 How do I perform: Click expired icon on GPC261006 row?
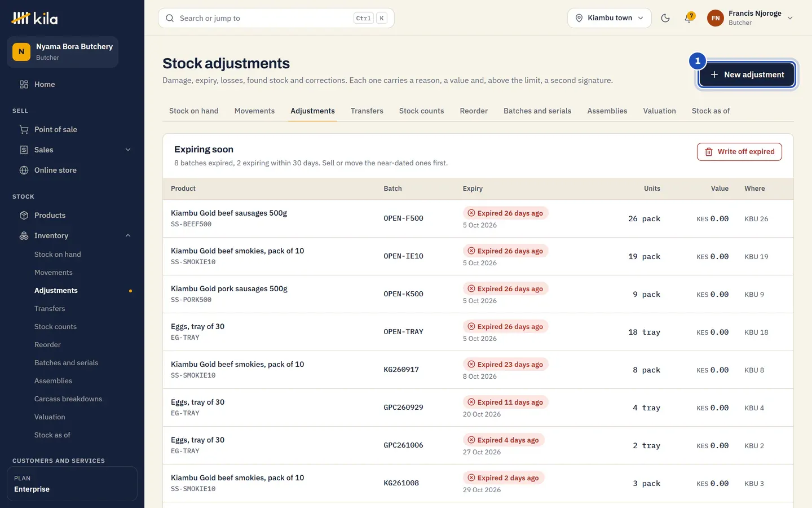[x=471, y=440]
